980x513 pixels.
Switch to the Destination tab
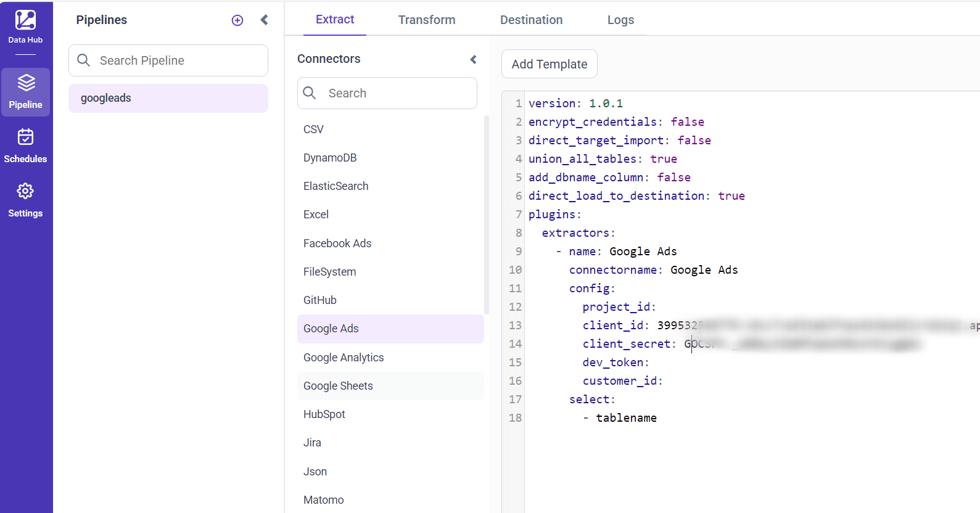pyautogui.click(x=532, y=20)
